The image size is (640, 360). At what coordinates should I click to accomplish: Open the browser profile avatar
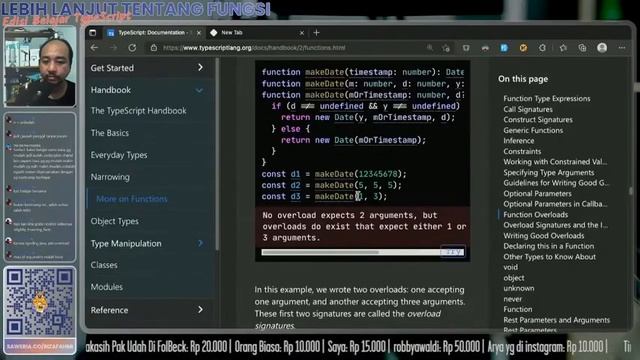coord(602,48)
